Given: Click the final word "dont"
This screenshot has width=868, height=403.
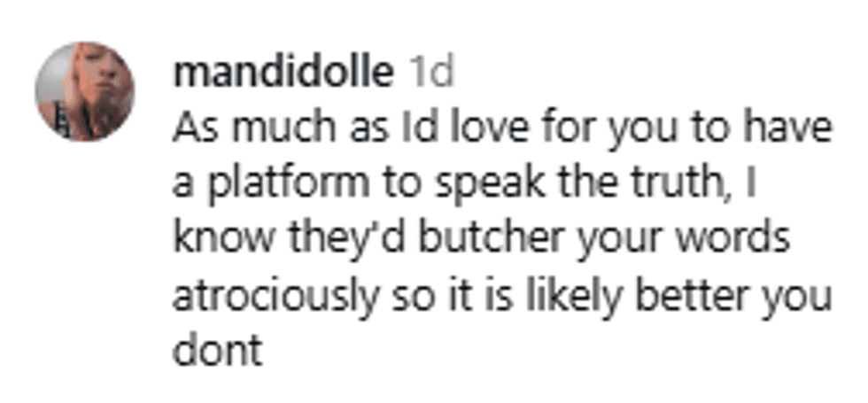Looking at the screenshot, I should 218,353.
